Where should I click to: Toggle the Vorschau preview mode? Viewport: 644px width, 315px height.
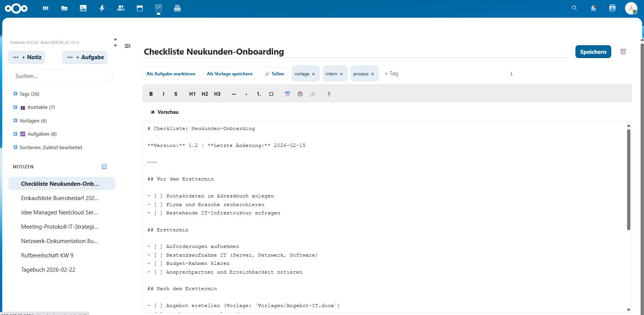(164, 112)
